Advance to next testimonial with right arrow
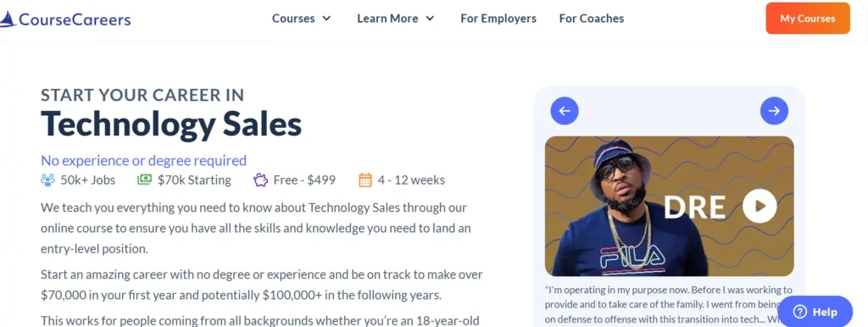868x327 pixels. coord(774,111)
